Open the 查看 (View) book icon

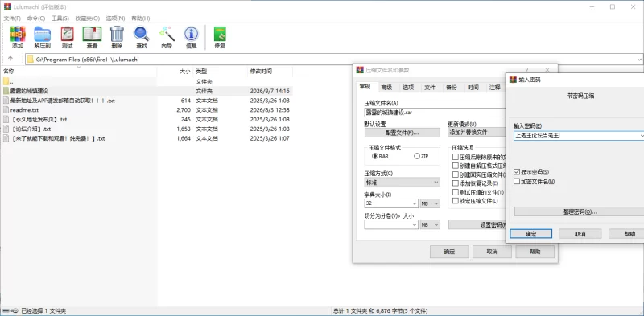point(92,37)
